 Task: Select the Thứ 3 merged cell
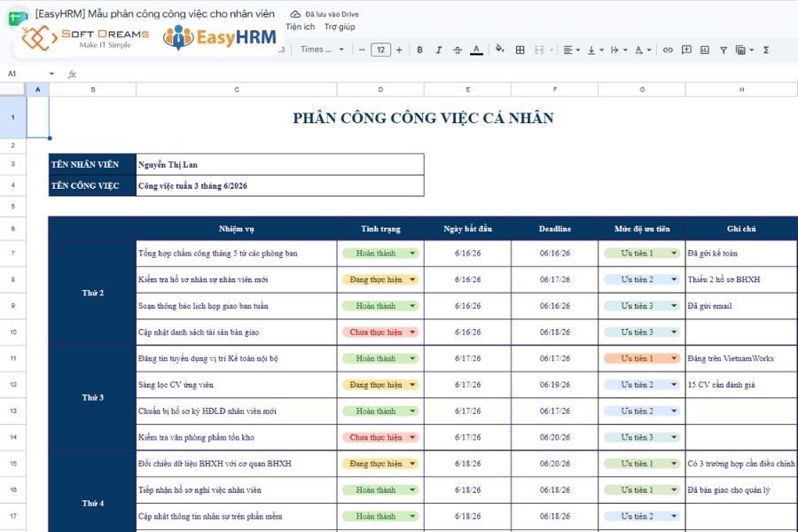click(x=92, y=397)
